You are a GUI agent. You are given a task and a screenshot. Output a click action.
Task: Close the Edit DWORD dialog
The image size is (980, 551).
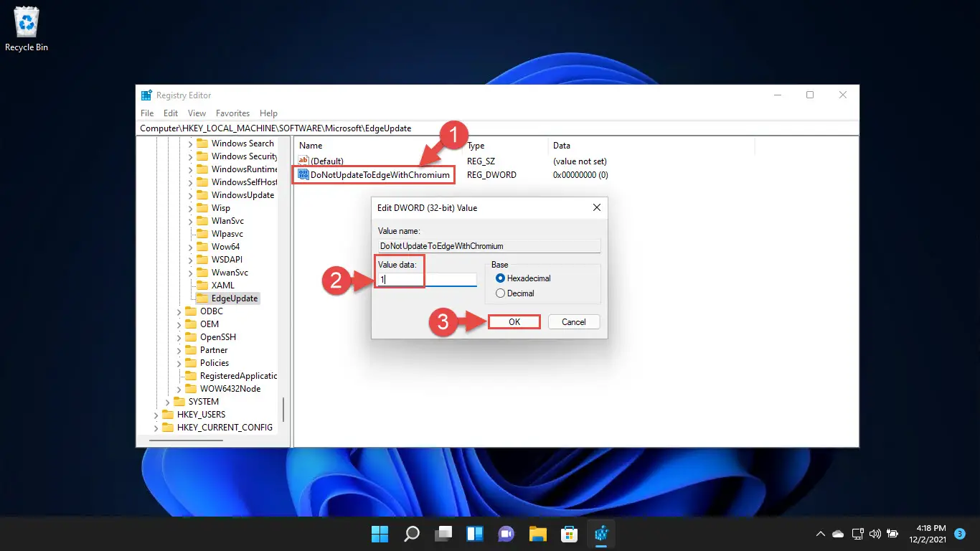point(596,208)
